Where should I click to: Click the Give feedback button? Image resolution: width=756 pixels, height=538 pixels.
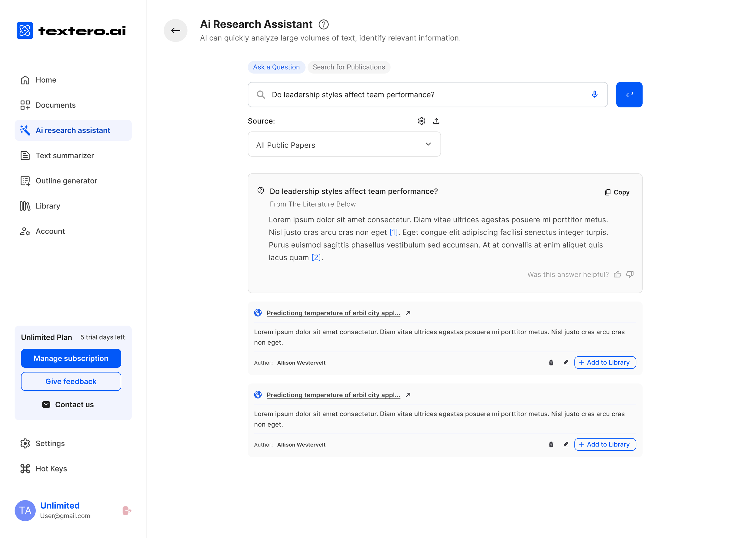coord(71,381)
